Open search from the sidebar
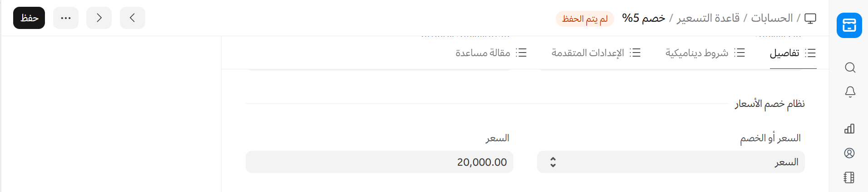868x192 pixels. coord(850,67)
